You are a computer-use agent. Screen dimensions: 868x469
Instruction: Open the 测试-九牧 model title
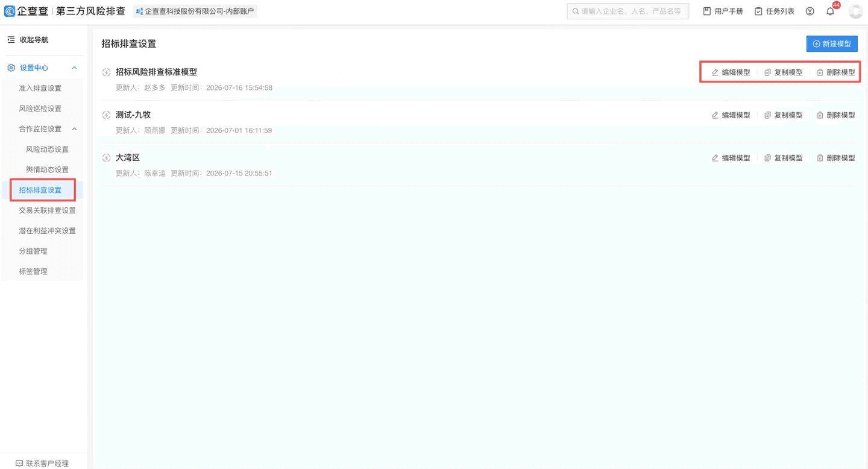click(x=133, y=115)
